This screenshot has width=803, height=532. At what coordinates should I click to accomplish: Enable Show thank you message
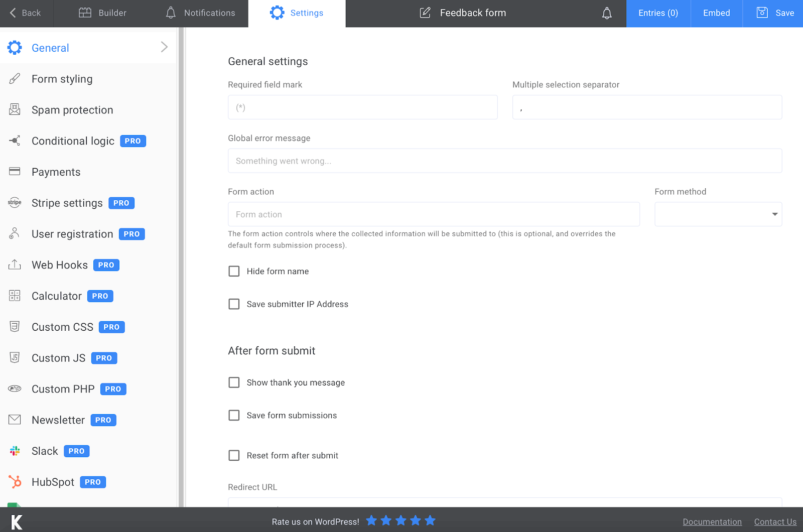point(234,382)
